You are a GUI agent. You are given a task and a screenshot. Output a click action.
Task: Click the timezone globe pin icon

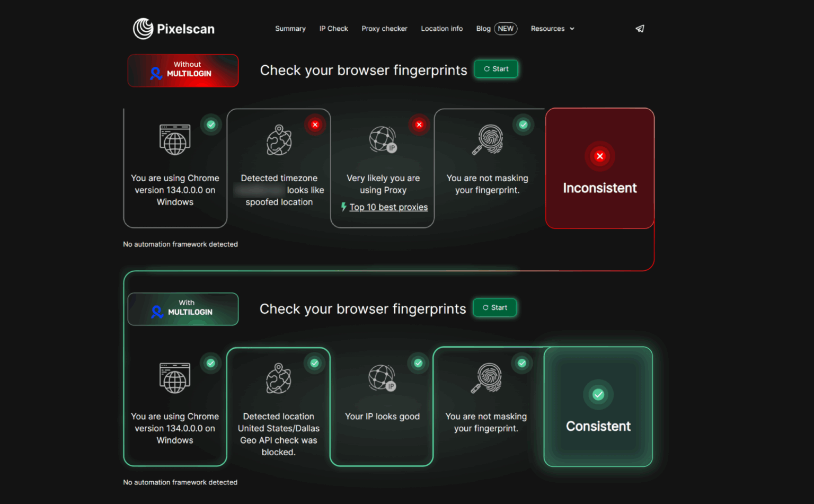pyautogui.click(x=279, y=139)
